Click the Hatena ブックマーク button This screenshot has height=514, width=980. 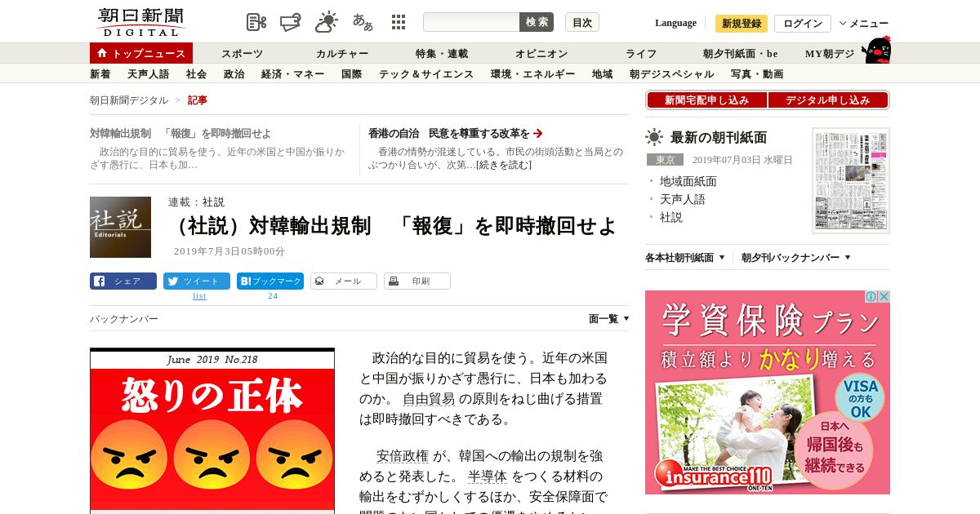click(x=270, y=281)
